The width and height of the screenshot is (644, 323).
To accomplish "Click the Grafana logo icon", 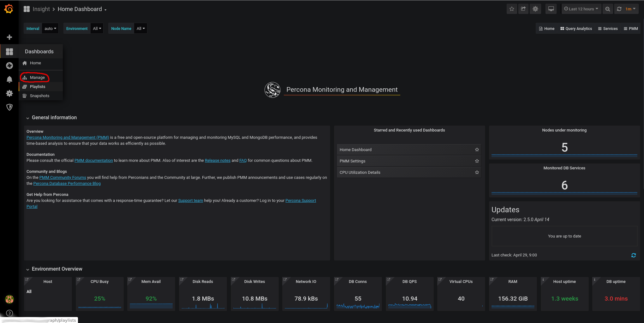I will [9, 9].
